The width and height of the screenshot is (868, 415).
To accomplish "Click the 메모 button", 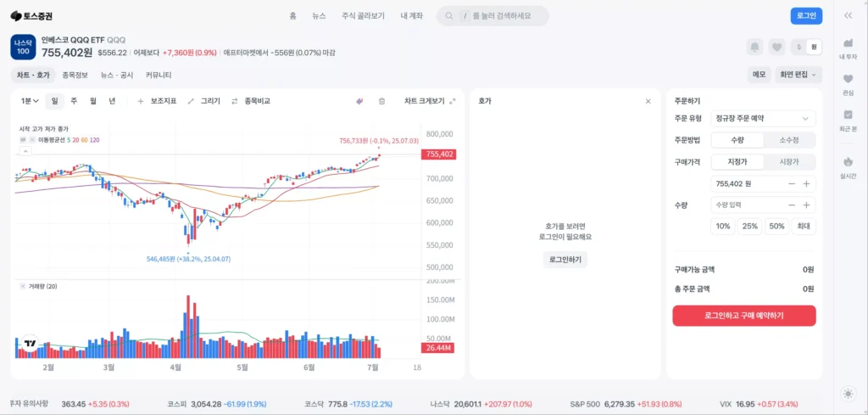I will click(x=759, y=74).
